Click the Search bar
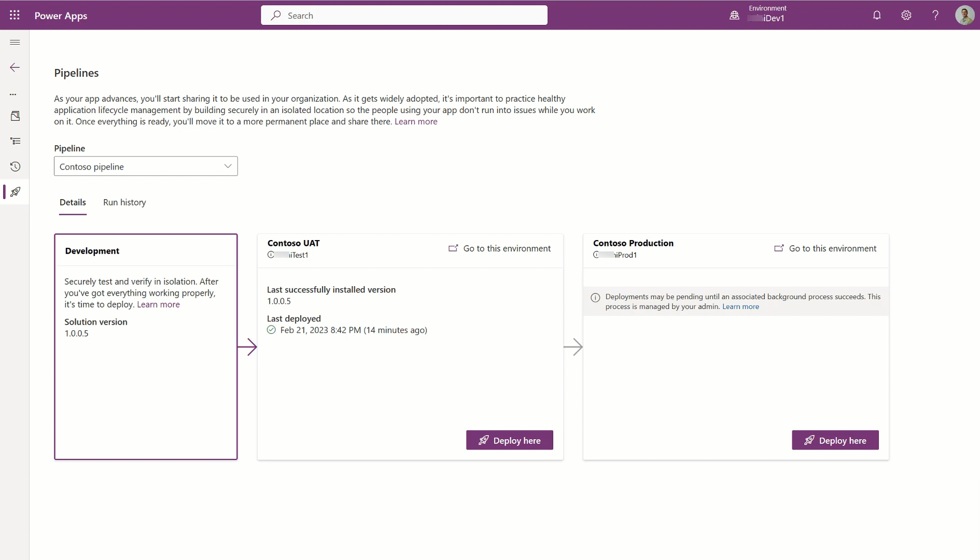This screenshot has width=980, height=560. pos(404,15)
